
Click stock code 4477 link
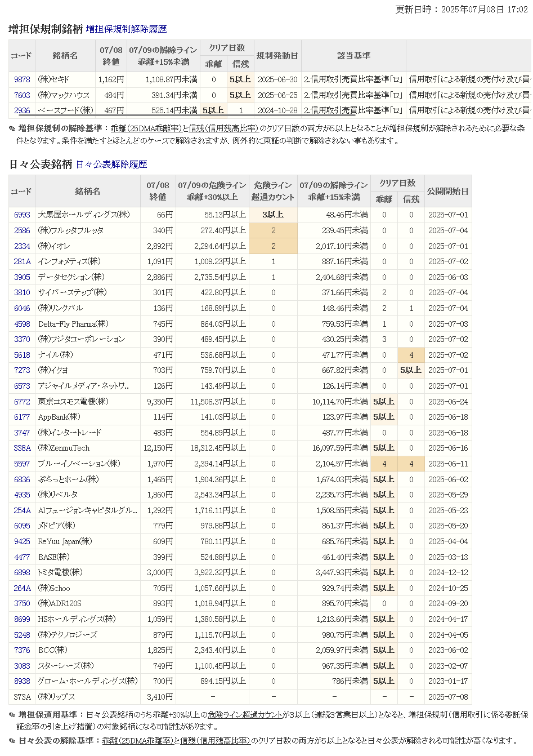(22, 557)
